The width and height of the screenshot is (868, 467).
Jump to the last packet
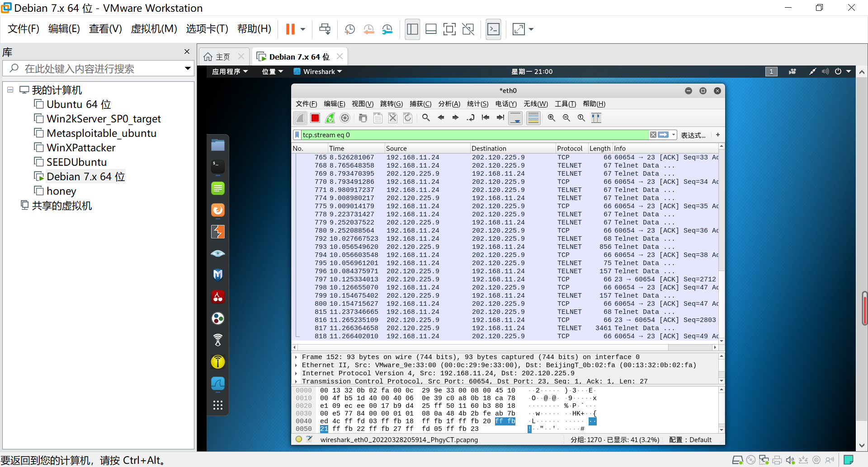(x=500, y=118)
